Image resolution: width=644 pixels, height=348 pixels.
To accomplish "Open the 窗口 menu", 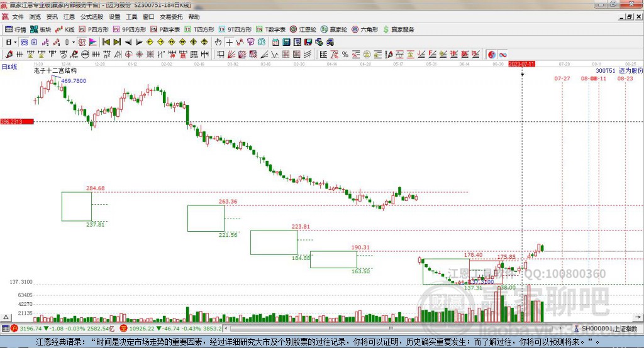I will 148,17.
